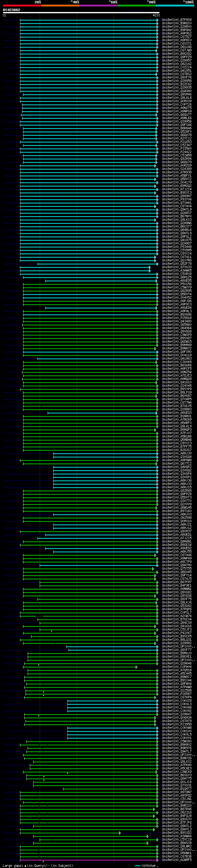Open hit UniRef100_P50156
This screenshot has width=197, height=868.
(x=177, y=284)
